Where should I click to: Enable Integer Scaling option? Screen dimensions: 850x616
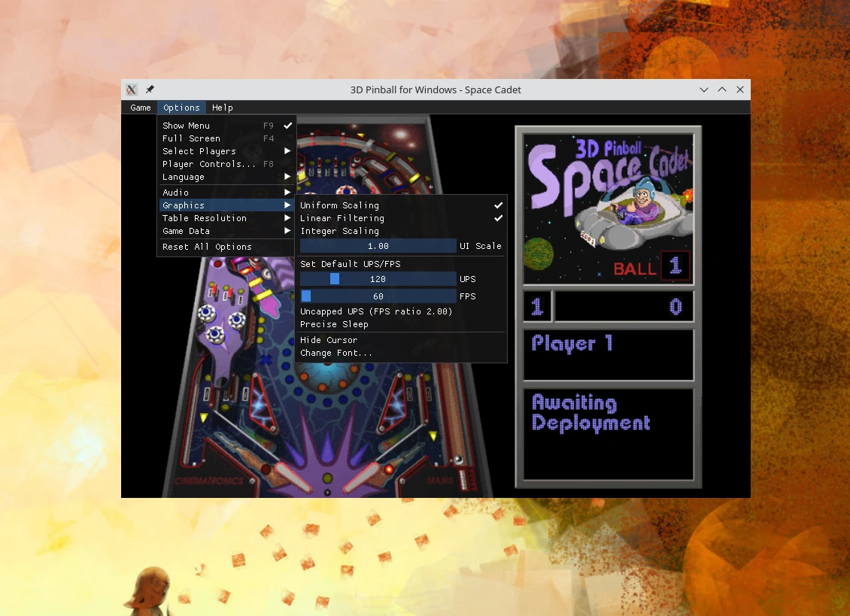[x=401, y=231]
